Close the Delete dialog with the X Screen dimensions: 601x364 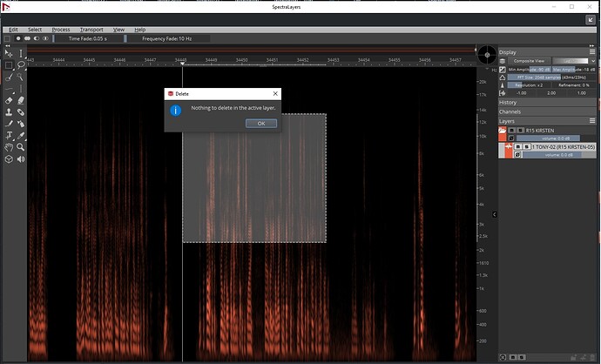pos(275,93)
